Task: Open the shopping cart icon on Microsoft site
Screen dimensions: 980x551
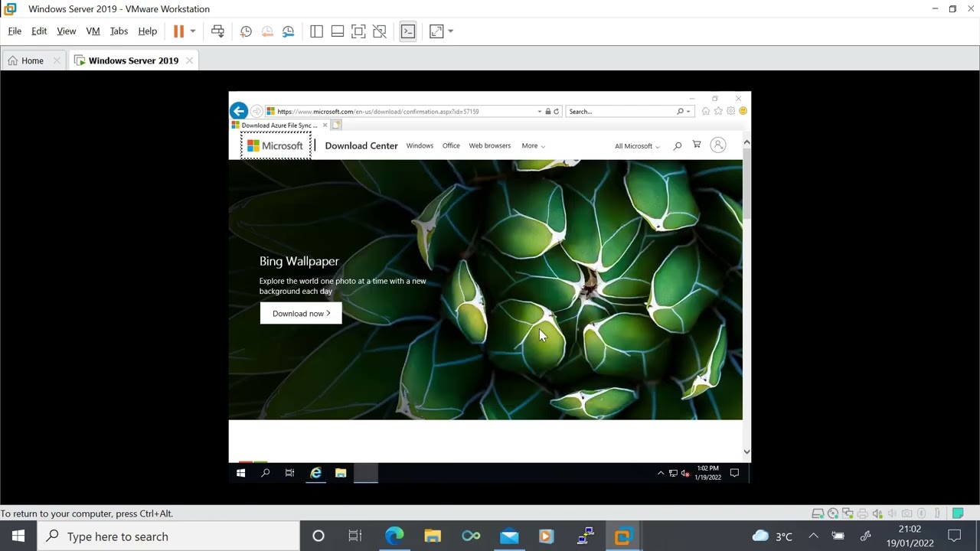Action: tap(697, 145)
